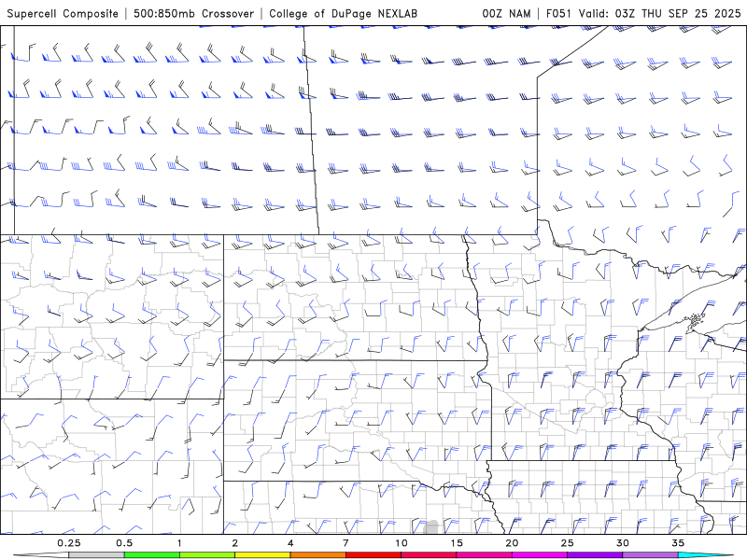
Task: Click the purple color bar segment after 25
Action: click(595, 555)
